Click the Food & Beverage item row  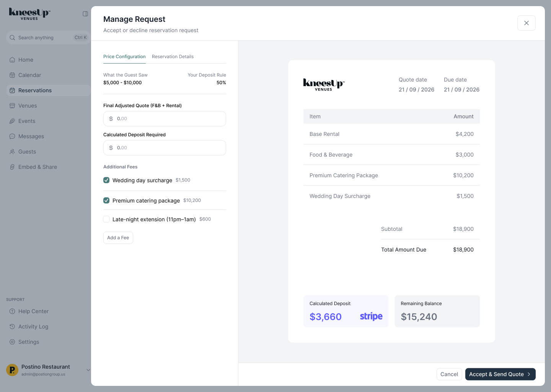(x=391, y=155)
